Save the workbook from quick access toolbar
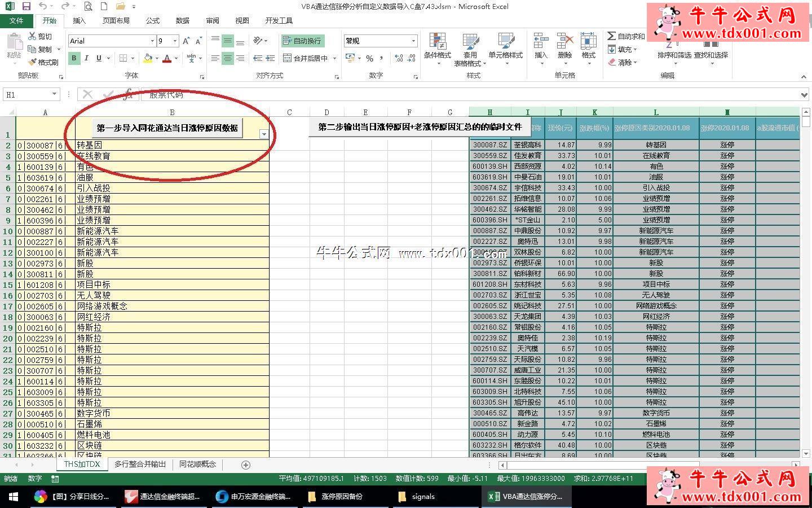The image size is (812, 508). 27,6
